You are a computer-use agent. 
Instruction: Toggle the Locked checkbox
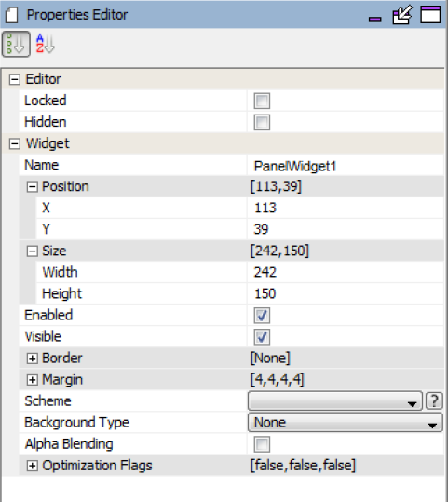click(262, 101)
